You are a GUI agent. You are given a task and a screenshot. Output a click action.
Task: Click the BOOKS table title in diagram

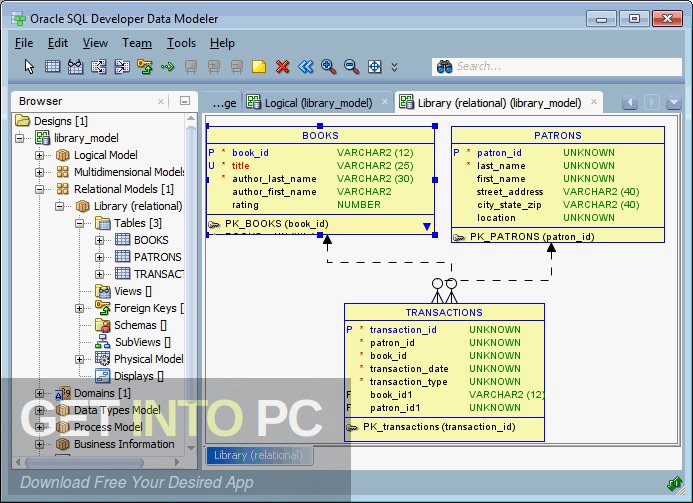pos(320,135)
